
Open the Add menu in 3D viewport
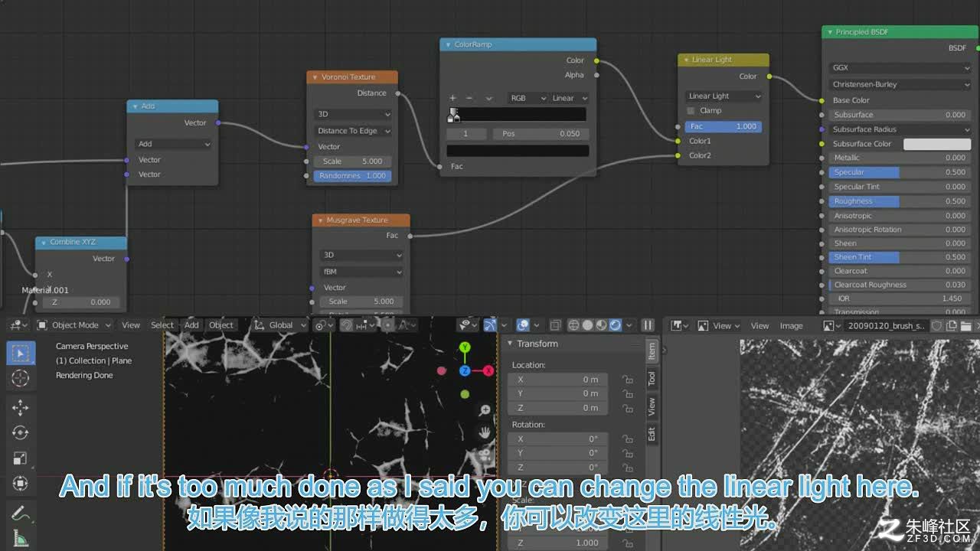191,325
